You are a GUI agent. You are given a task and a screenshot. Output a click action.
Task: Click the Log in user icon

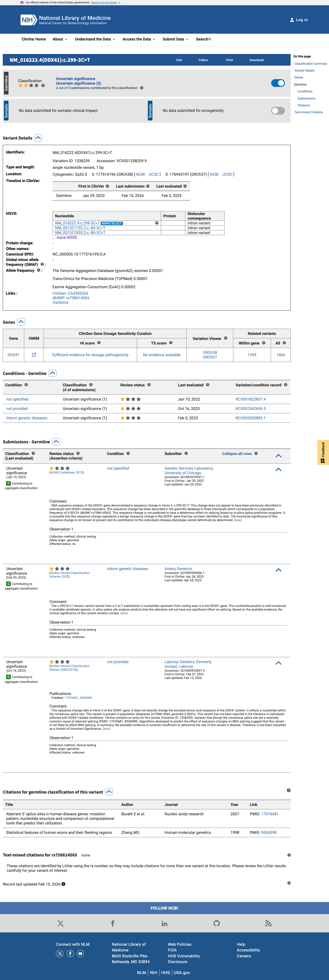(292, 20)
